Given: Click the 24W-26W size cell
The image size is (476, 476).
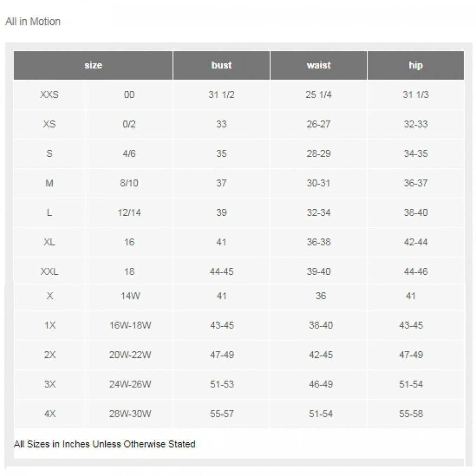Looking at the screenshot, I should 129,384.
